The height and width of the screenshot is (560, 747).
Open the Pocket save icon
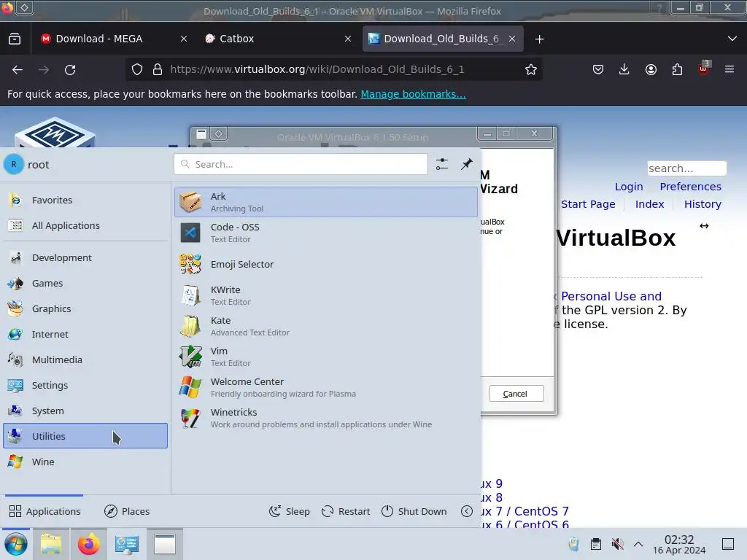598,69
